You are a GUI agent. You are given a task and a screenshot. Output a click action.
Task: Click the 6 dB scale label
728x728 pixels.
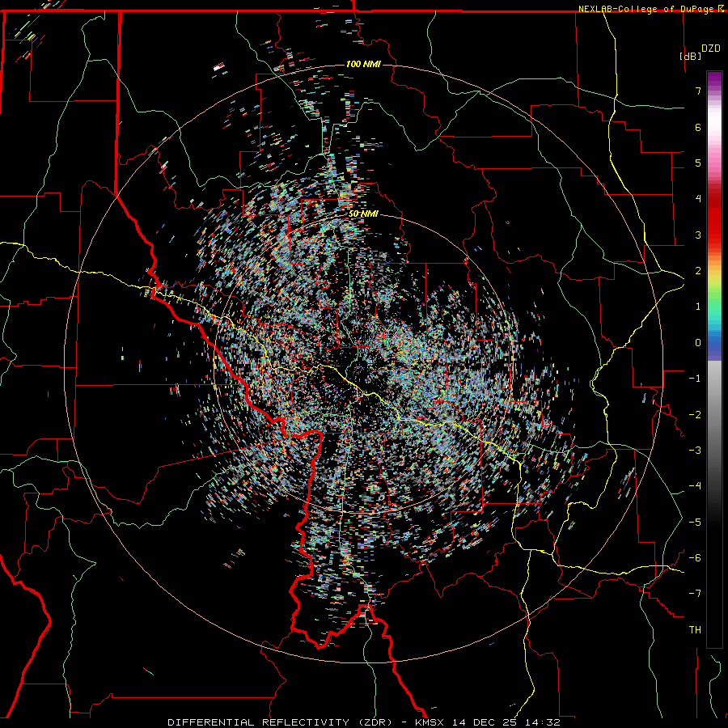(x=698, y=127)
